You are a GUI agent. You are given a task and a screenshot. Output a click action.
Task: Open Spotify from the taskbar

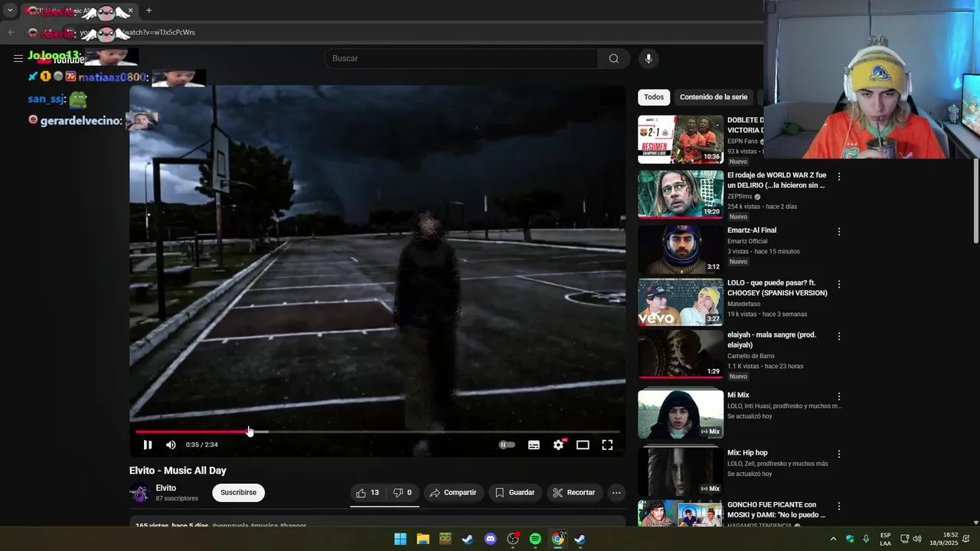[x=535, y=539]
